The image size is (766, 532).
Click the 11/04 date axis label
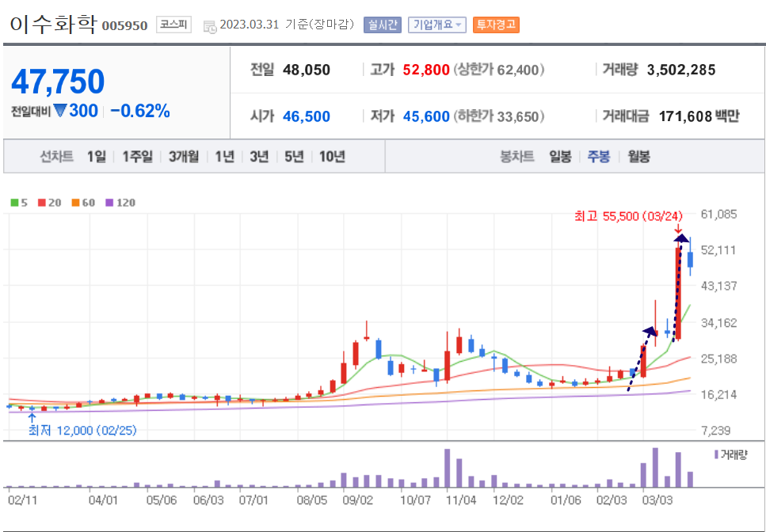[x=461, y=500]
